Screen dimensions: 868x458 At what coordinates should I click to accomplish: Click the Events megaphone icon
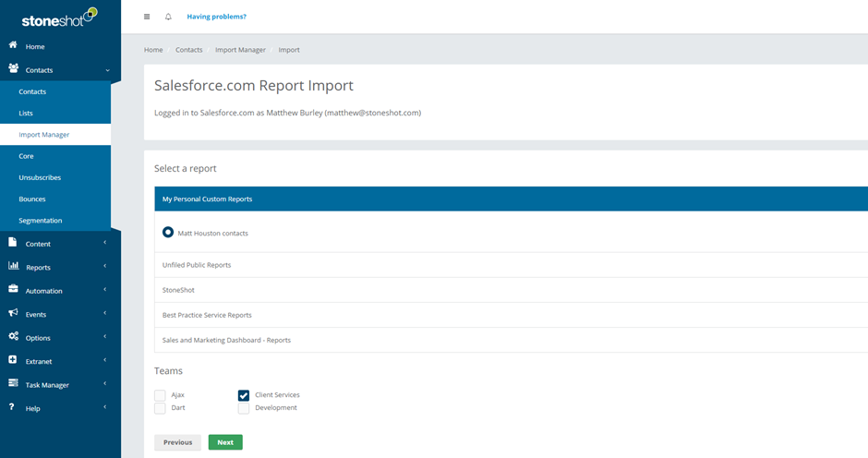pyautogui.click(x=13, y=313)
